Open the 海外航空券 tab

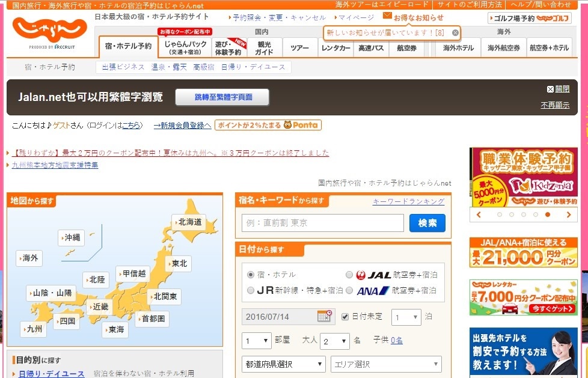point(504,47)
